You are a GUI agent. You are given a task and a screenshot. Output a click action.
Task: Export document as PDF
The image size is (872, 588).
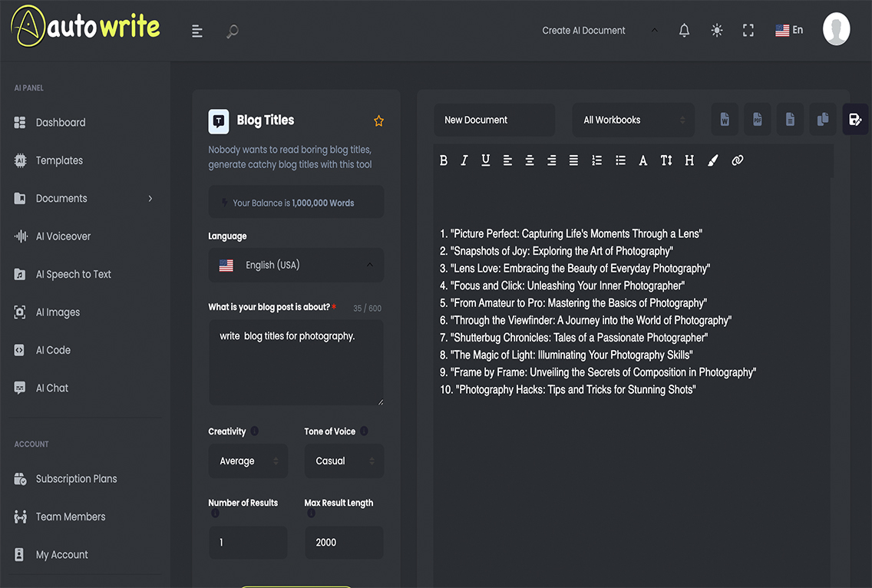(757, 120)
